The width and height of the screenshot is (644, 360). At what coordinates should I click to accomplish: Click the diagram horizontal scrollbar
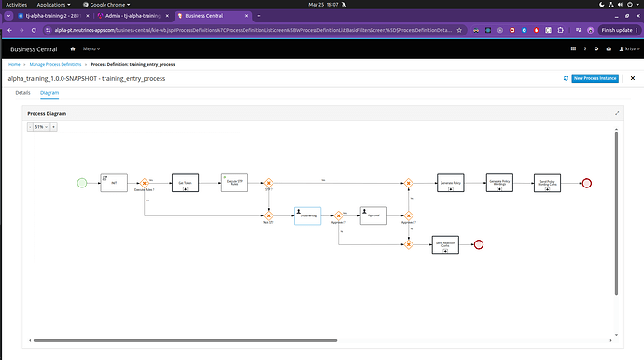[x=185, y=340]
